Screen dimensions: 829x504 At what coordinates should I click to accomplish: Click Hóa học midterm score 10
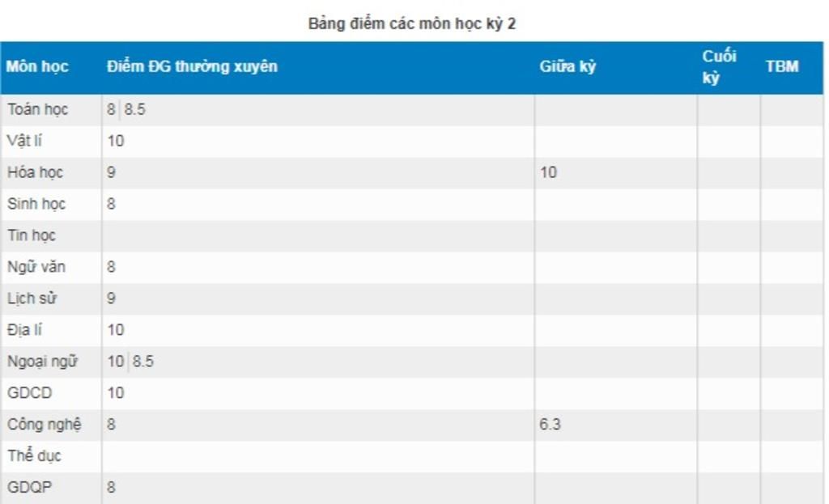coord(548,172)
